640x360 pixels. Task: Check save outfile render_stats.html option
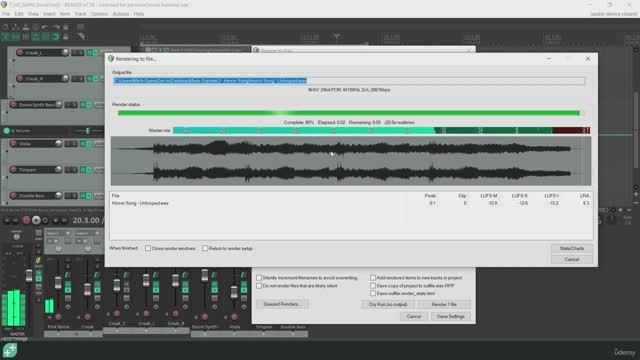coord(373,293)
